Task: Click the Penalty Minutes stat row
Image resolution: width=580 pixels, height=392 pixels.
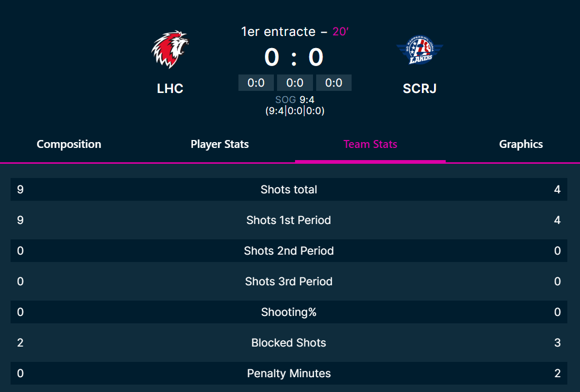Action: pos(289,373)
